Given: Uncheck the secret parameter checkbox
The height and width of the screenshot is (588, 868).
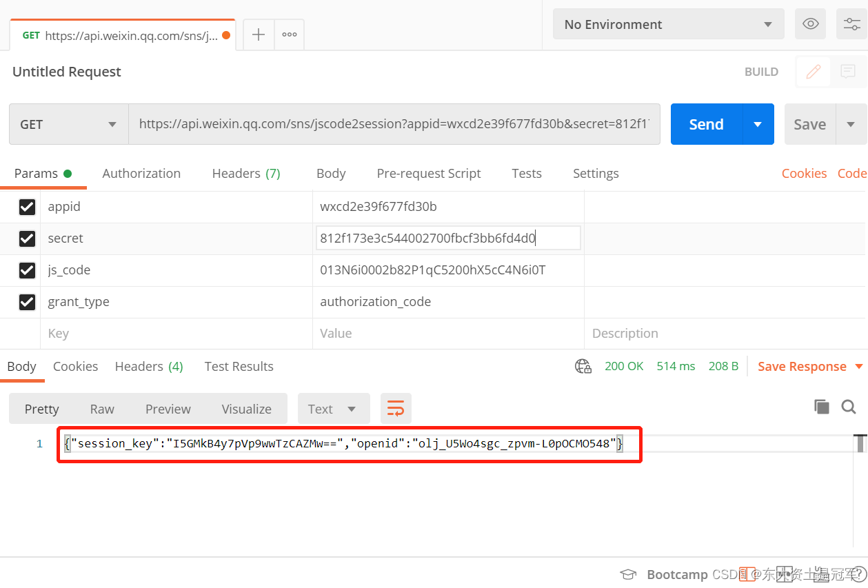Looking at the screenshot, I should pos(27,239).
